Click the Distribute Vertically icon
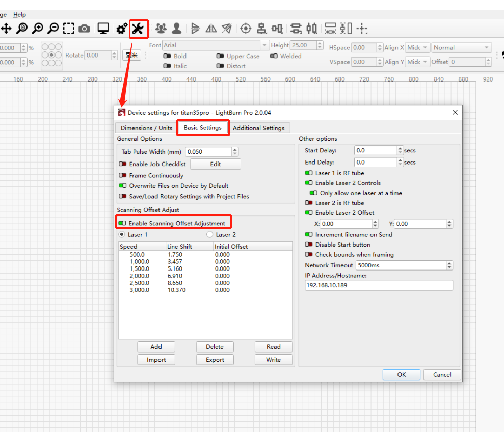The width and height of the screenshot is (504, 432). pyautogui.click(x=296, y=29)
